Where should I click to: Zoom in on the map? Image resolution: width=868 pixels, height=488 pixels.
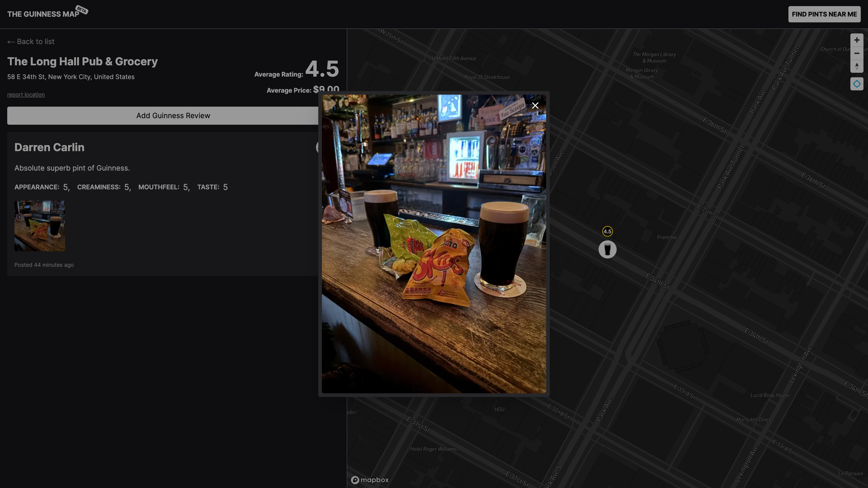pyautogui.click(x=856, y=40)
